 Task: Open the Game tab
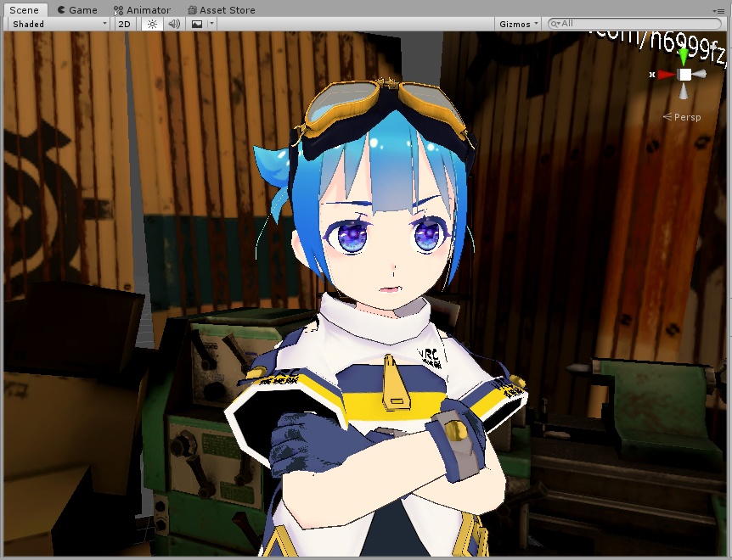(x=77, y=10)
